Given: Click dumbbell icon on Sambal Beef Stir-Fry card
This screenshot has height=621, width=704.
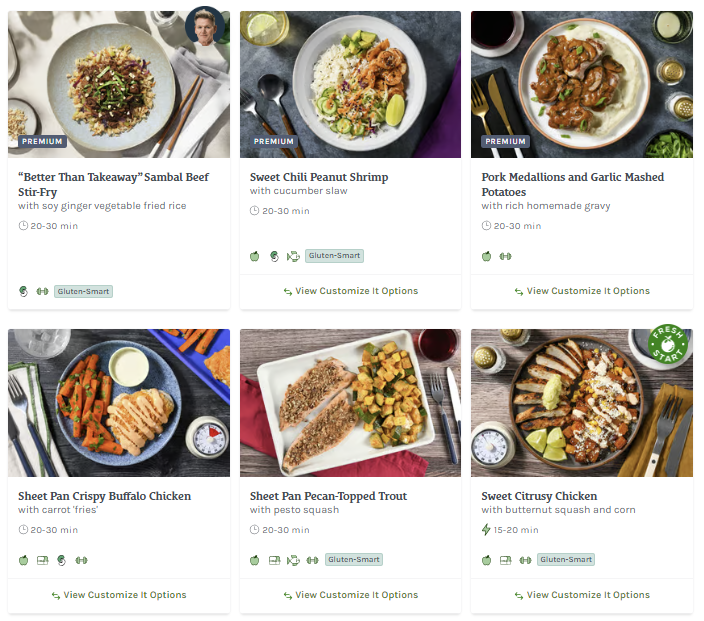Looking at the screenshot, I should pos(42,292).
